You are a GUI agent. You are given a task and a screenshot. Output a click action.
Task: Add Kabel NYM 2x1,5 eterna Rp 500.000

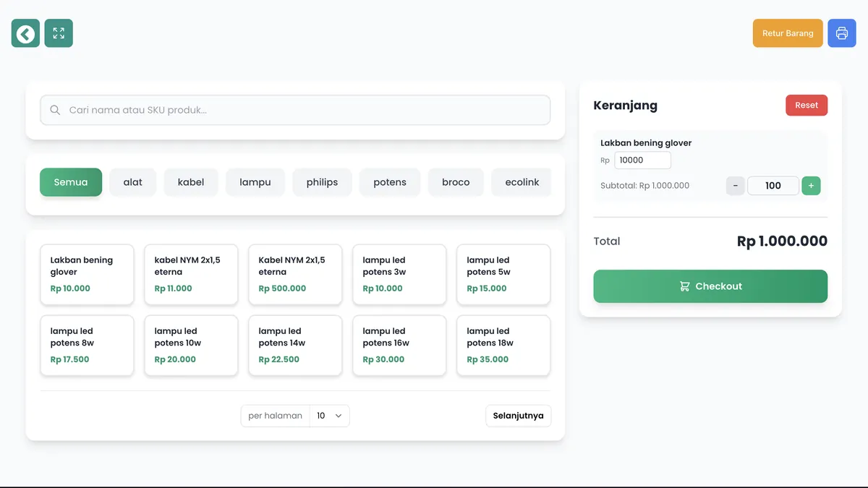click(x=295, y=275)
